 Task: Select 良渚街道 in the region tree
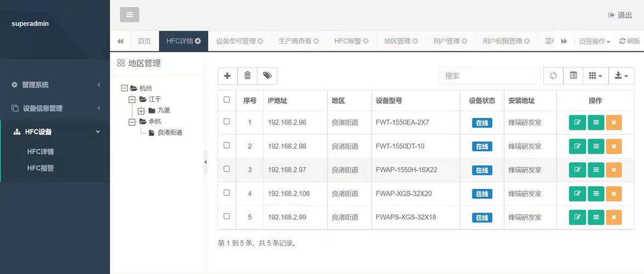click(169, 133)
